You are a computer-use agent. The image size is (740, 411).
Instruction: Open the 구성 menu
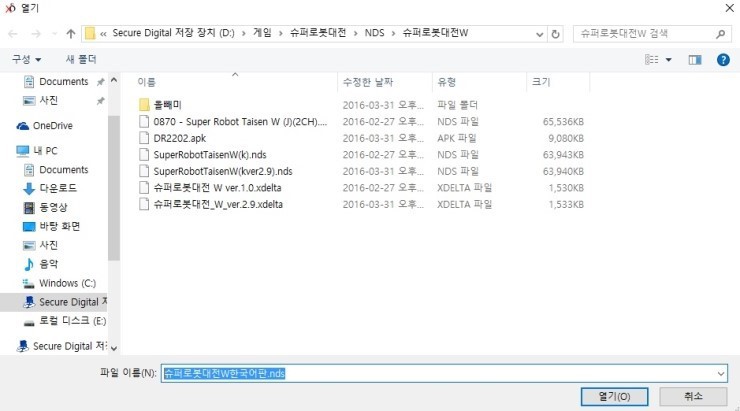(26, 59)
